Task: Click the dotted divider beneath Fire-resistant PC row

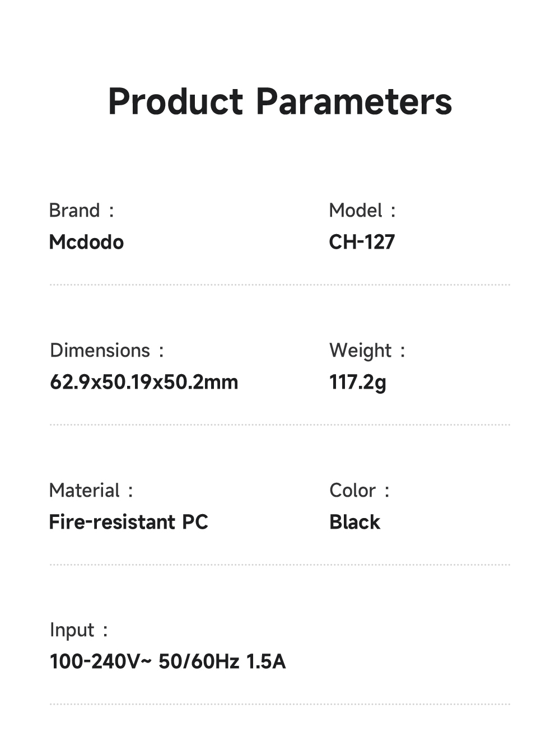Action: 279,565
